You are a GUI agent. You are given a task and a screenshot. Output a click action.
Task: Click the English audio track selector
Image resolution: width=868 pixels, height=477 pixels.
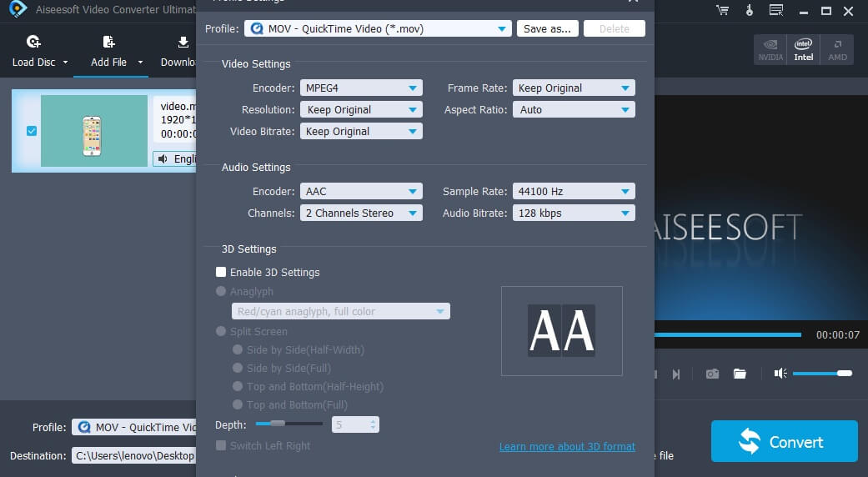coord(174,158)
